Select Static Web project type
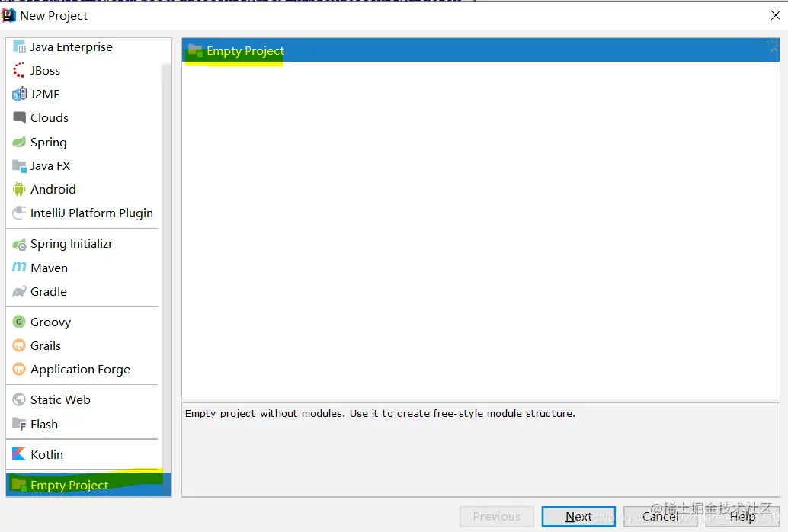Image resolution: width=788 pixels, height=532 pixels. 84,399
